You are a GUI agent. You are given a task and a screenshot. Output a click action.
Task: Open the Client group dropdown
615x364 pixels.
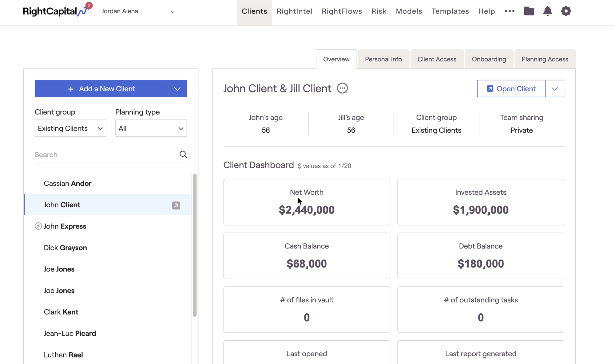coord(70,128)
